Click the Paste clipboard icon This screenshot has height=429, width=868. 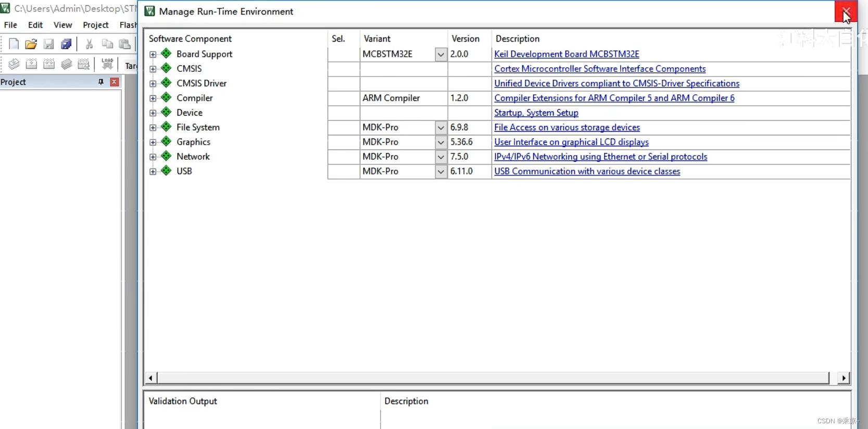[x=125, y=44]
